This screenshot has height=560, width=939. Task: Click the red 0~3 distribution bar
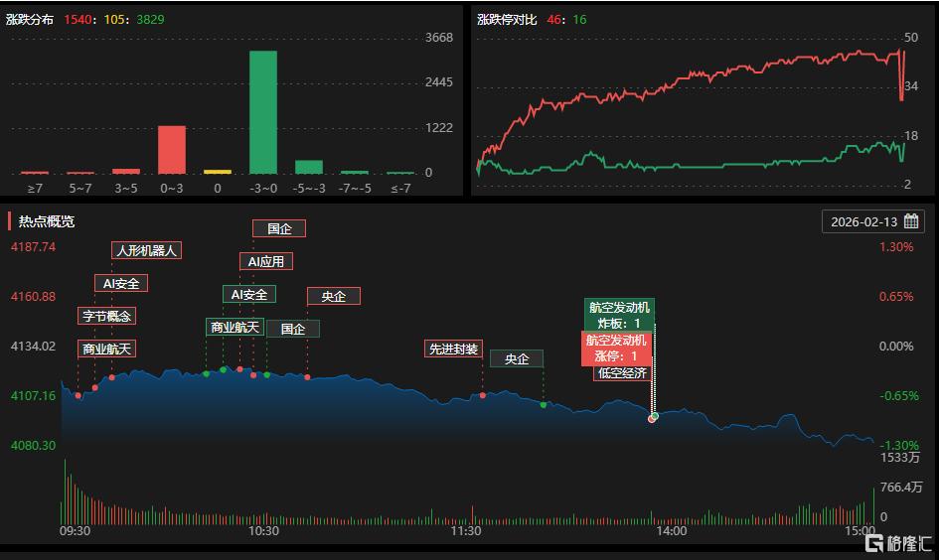click(x=172, y=149)
